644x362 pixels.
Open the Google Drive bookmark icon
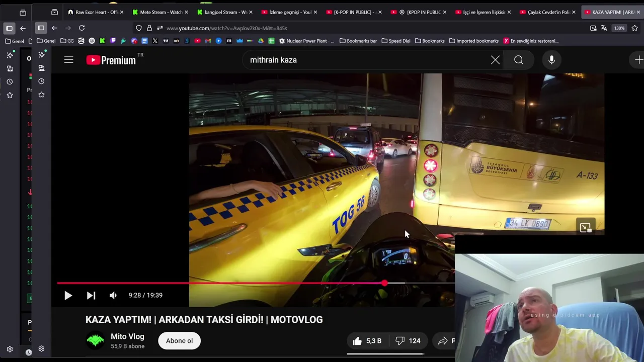(x=261, y=41)
